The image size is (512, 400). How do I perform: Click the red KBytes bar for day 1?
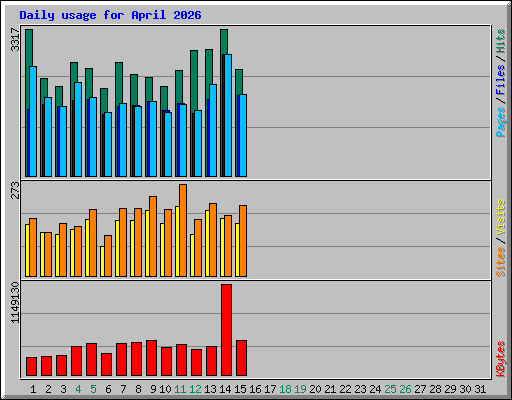pos(31,367)
